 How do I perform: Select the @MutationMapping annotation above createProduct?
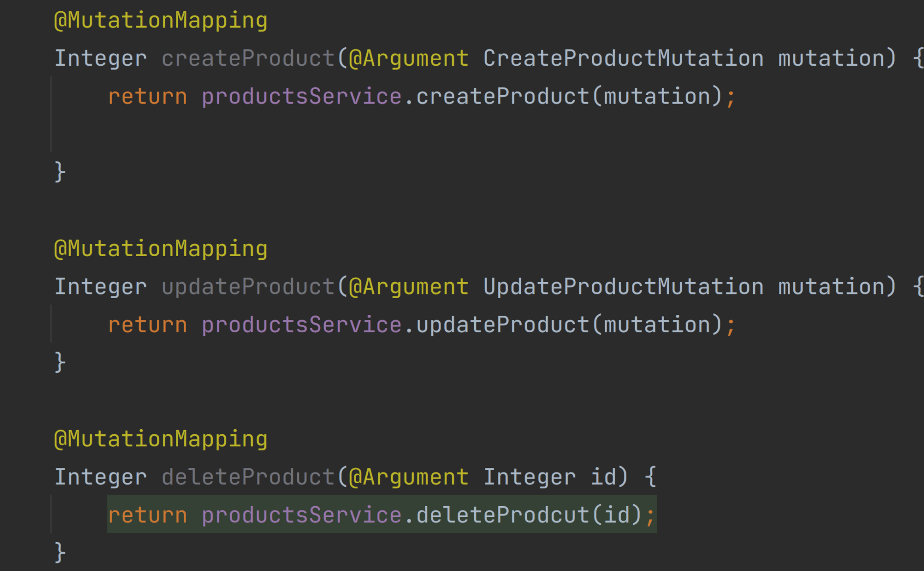(x=161, y=20)
